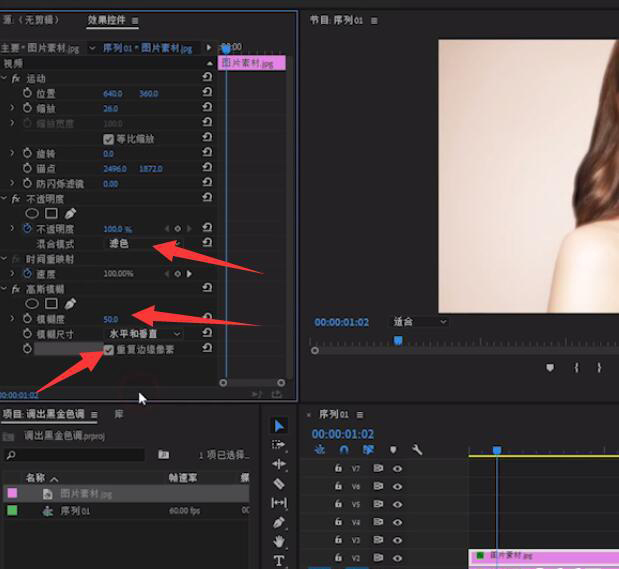Click Mark In button in program monitor
Image resolution: width=619 pixels, height=569 pixels.
576,368
